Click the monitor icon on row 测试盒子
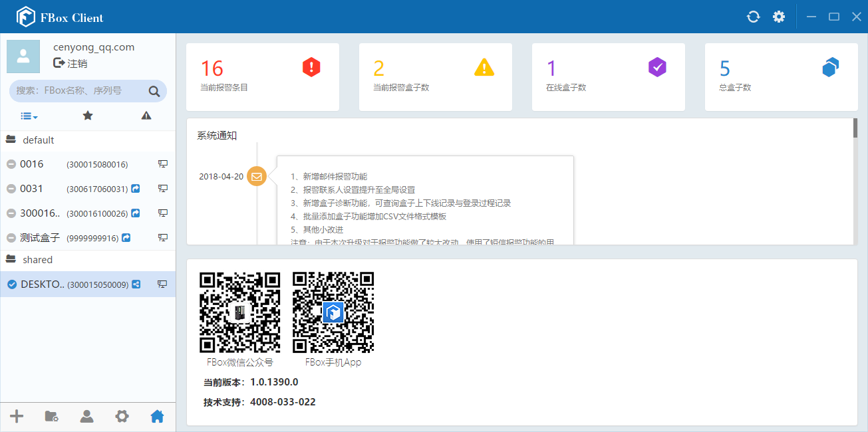The image size is (868, 432). (x=162, y=238)
